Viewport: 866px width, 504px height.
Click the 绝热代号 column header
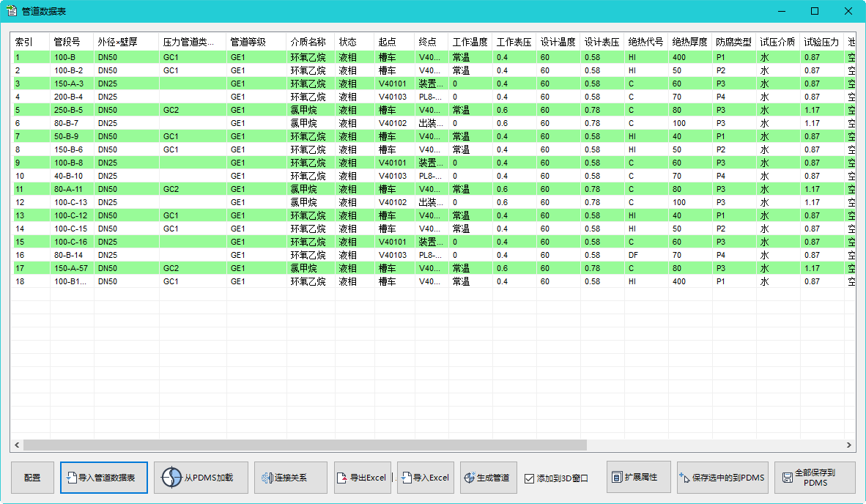[645, 42]
